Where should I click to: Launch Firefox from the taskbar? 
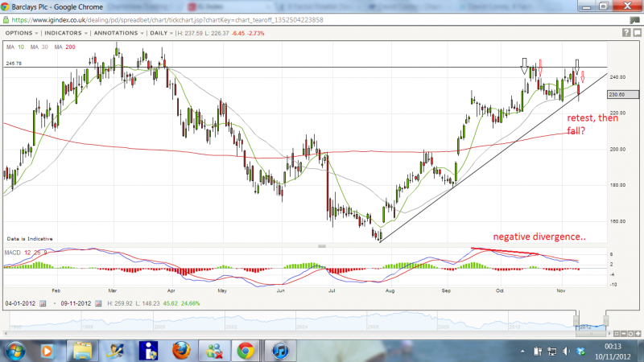(x=180, y=351)
